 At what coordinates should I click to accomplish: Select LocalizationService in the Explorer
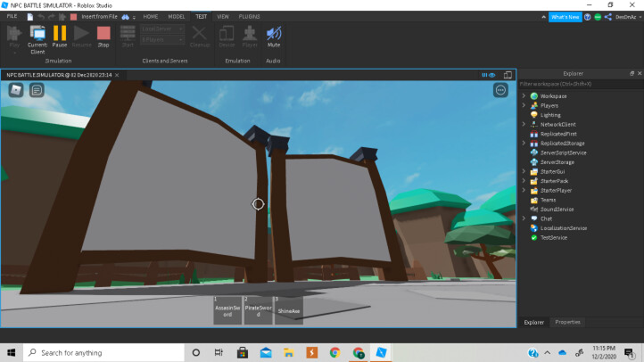(564, 228)
